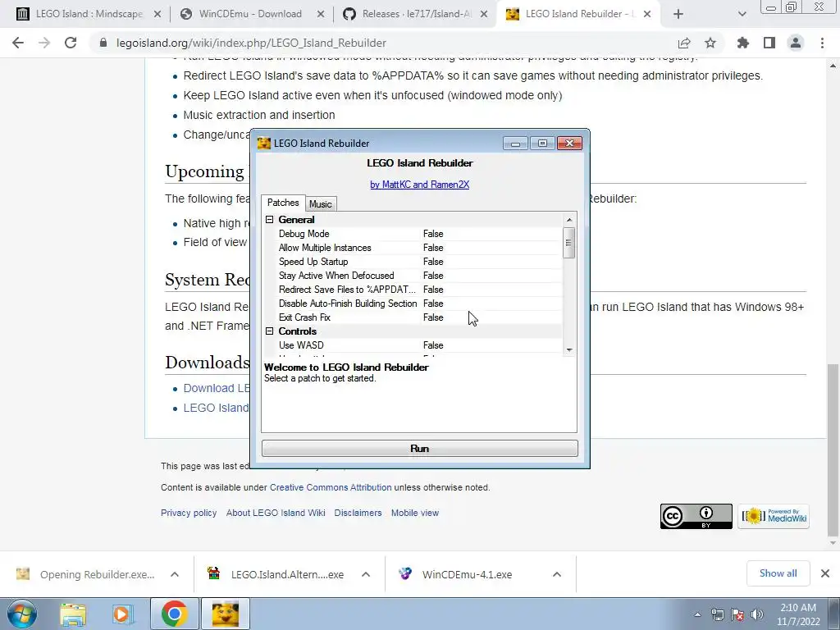Close the LEGO Island Rebuilder browser tab

click(x=647, y=14)
